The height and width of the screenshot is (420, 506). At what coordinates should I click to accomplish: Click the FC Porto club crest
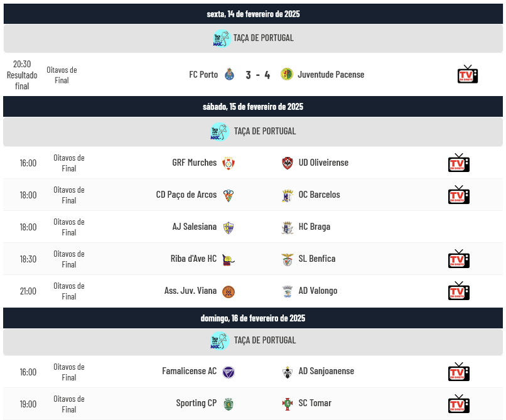point(229,74)
